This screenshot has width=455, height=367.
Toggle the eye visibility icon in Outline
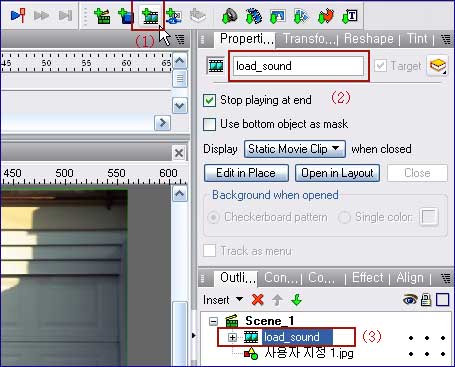click(x=410, y=300)
